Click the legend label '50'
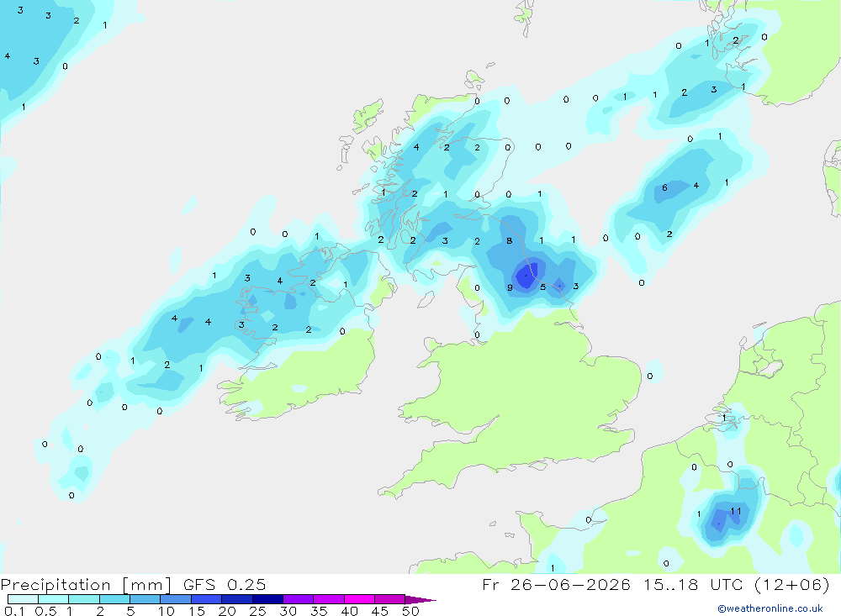The image size is (841, 616). (x=410, y=611)
